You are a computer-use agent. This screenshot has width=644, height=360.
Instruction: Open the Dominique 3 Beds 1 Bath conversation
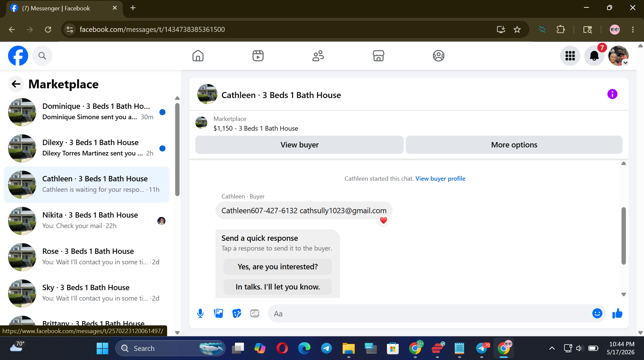click(x=87, y=112)
